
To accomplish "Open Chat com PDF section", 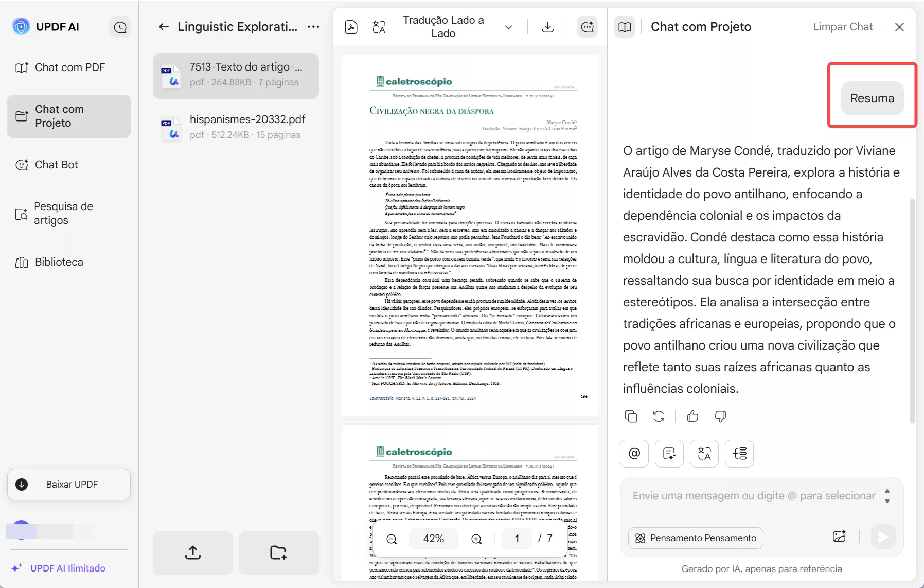I will 69,67.
